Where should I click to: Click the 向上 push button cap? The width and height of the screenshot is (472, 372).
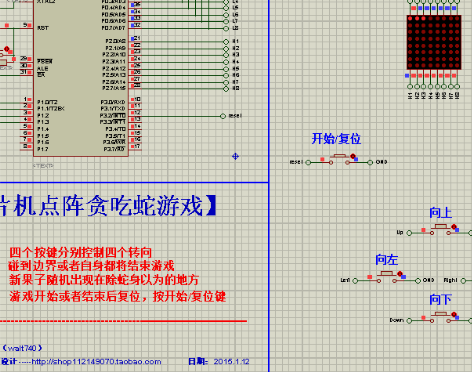pos(440,226)
